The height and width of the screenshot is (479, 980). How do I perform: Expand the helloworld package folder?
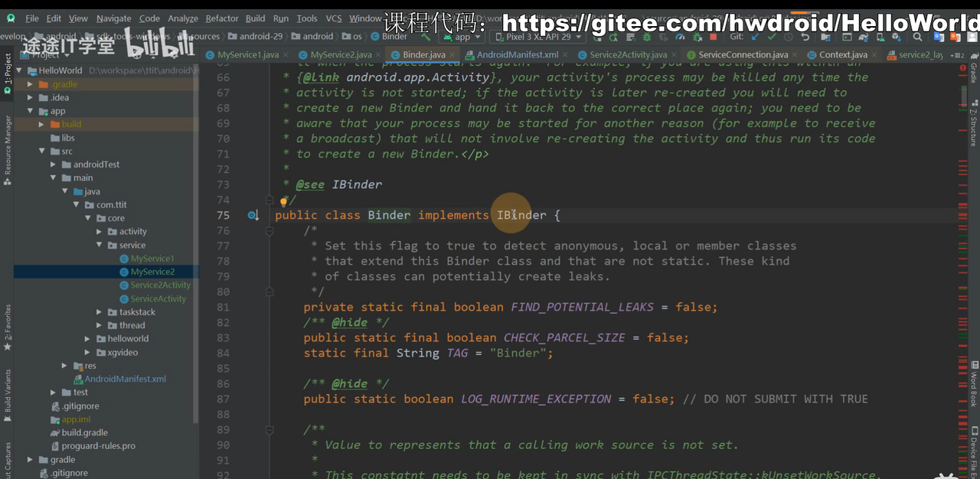(89, 338)
